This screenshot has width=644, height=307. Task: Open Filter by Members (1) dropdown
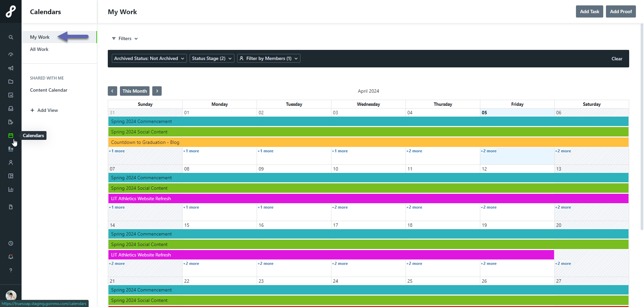coord(269,58)
